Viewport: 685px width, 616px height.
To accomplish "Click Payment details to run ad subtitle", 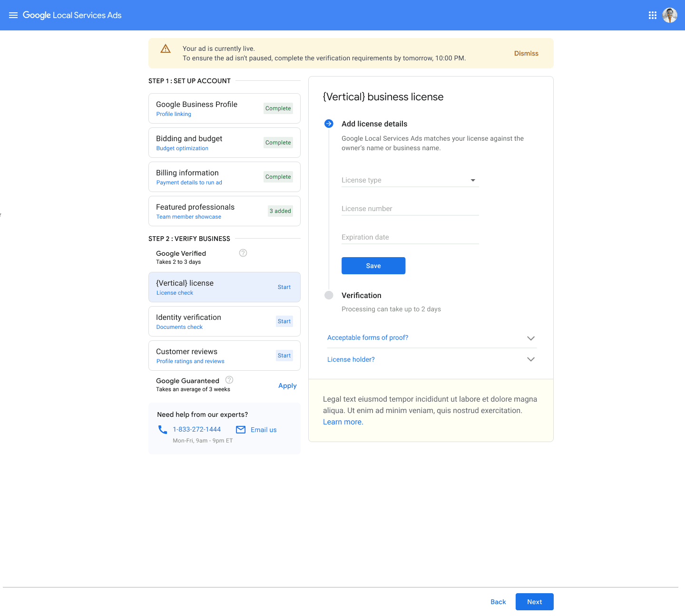I will point(189,183).
